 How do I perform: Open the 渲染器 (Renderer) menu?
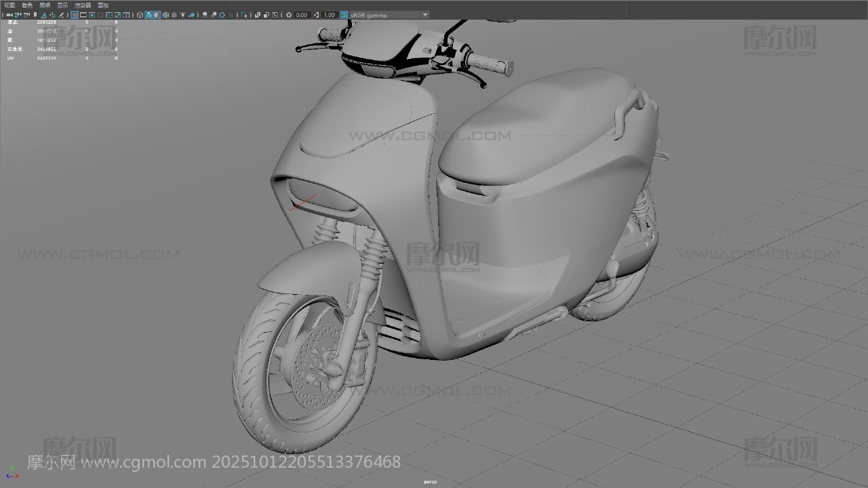(83, 5)
